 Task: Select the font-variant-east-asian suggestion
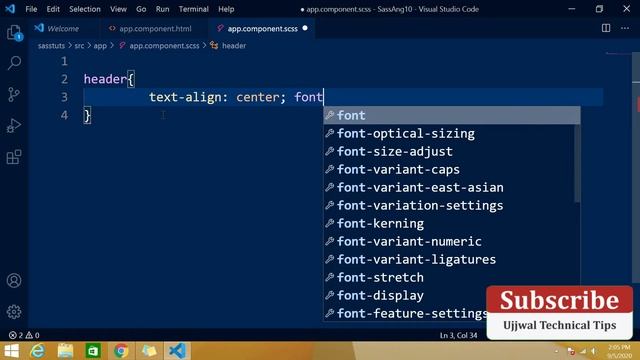click(449, 187)
